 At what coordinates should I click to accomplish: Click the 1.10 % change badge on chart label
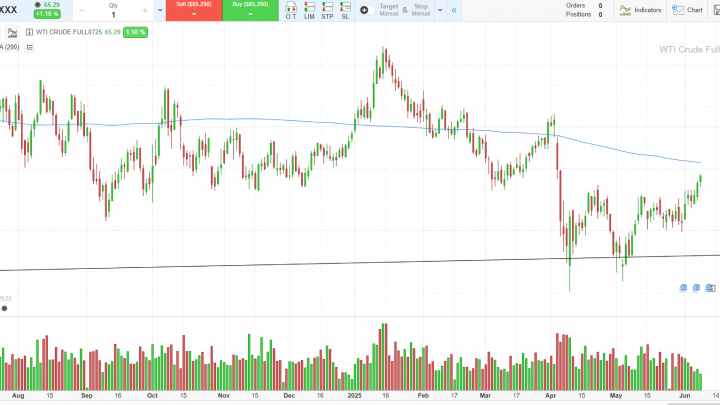135,32
